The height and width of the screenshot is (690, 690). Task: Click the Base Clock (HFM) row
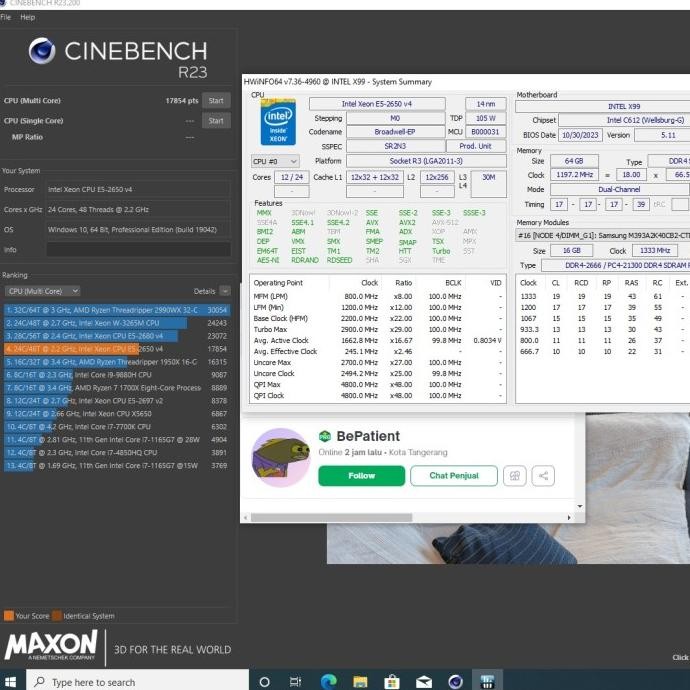(x=378, y=319)
